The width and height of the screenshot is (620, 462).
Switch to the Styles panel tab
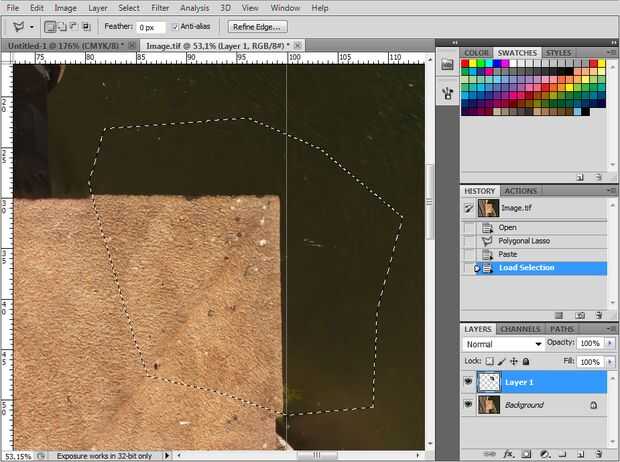tap(559, 53)
